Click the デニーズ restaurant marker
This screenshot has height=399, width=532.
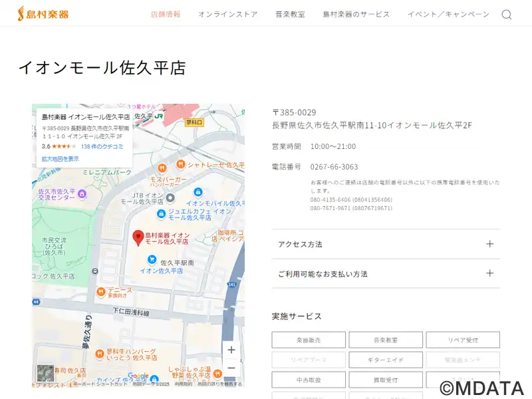(x=101, y=292)
